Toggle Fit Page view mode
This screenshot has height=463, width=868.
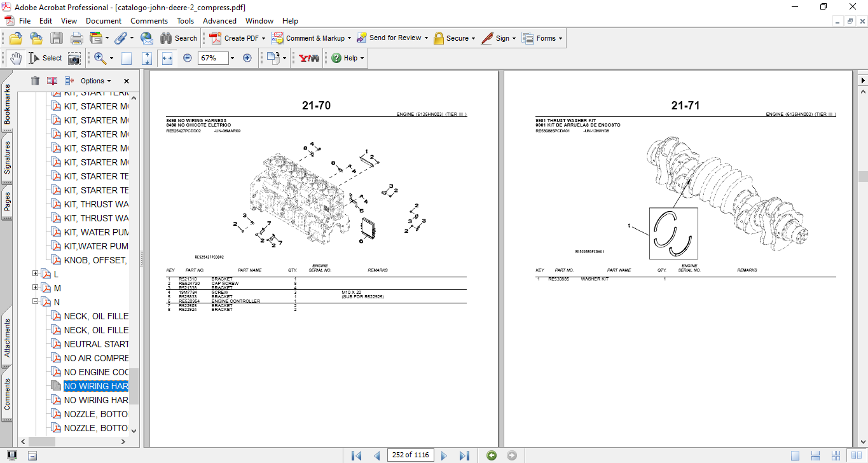(x=146, y=58)
